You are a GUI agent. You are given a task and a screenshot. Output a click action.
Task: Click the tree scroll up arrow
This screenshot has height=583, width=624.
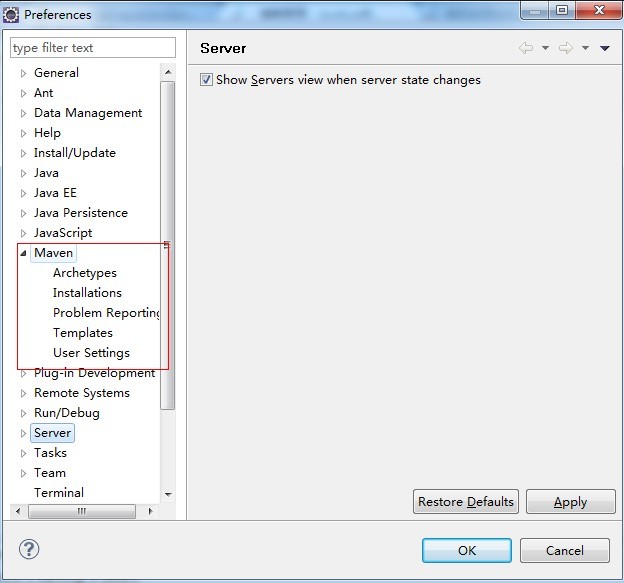pyautogui.click(x=168, y=72)
